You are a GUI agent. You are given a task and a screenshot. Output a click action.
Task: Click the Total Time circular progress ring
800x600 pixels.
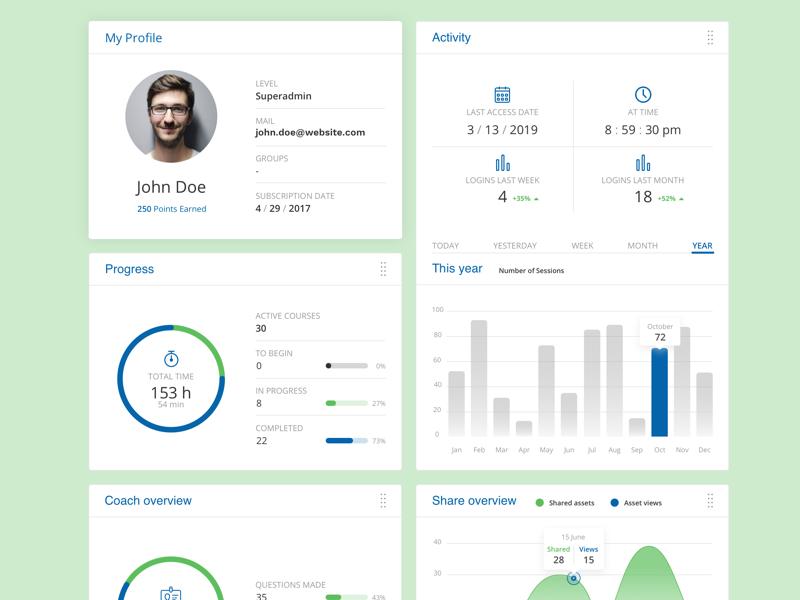click(171, 379)
